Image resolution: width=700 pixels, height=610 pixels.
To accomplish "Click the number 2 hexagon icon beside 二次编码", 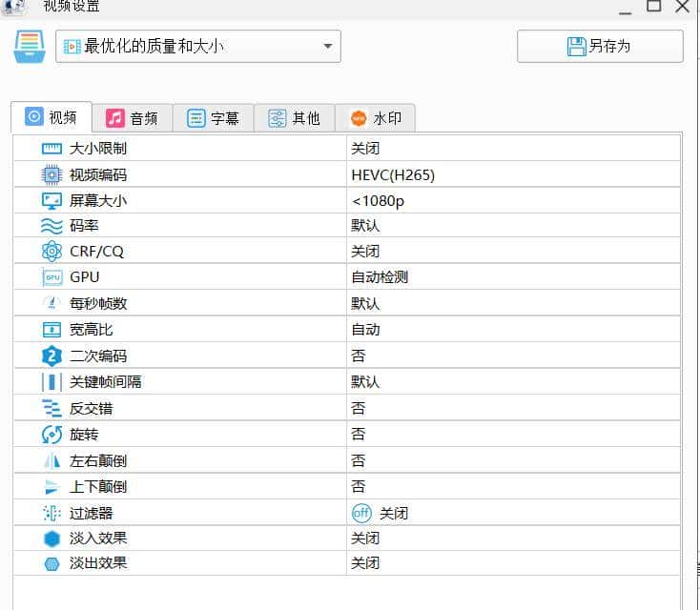I will click(51, 356).
